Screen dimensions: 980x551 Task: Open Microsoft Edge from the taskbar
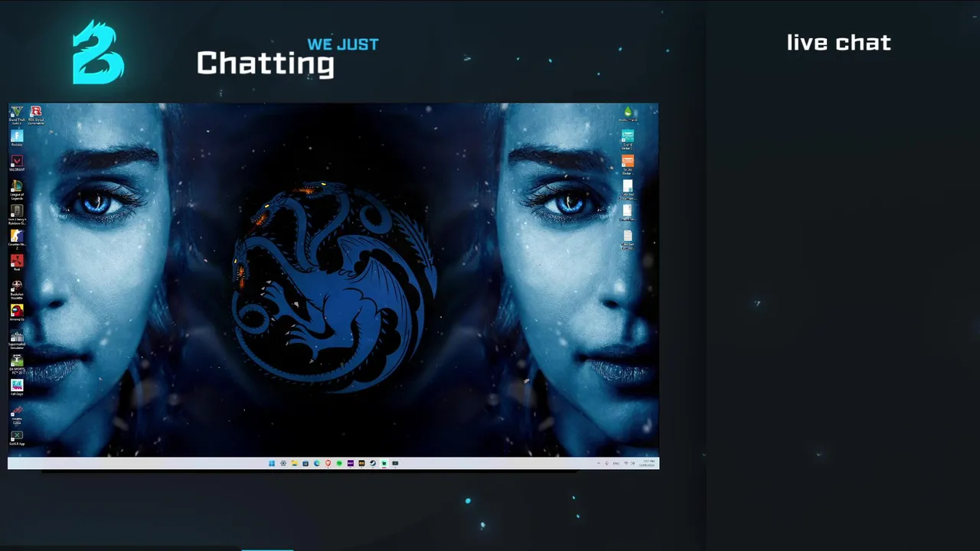[317, 463]
